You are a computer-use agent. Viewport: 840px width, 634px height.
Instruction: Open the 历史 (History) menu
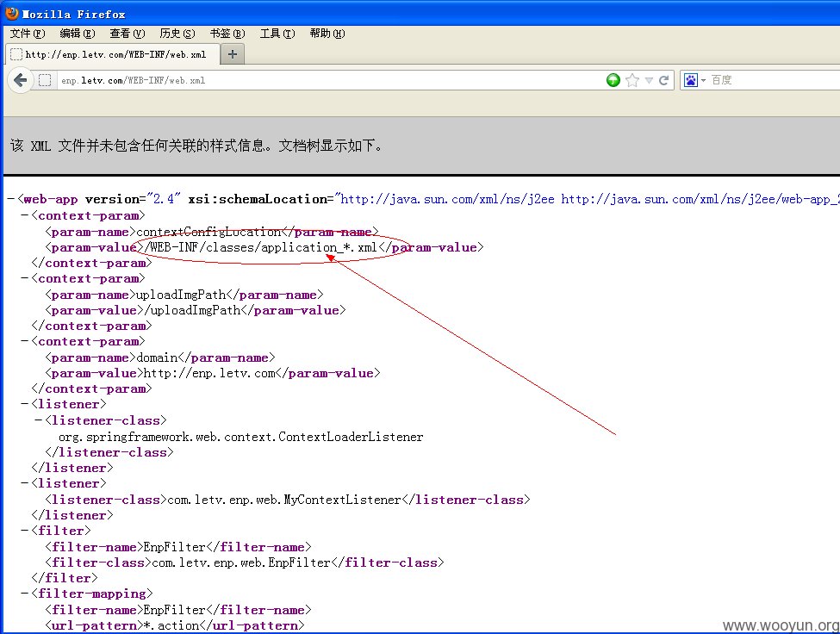point(177,34)
